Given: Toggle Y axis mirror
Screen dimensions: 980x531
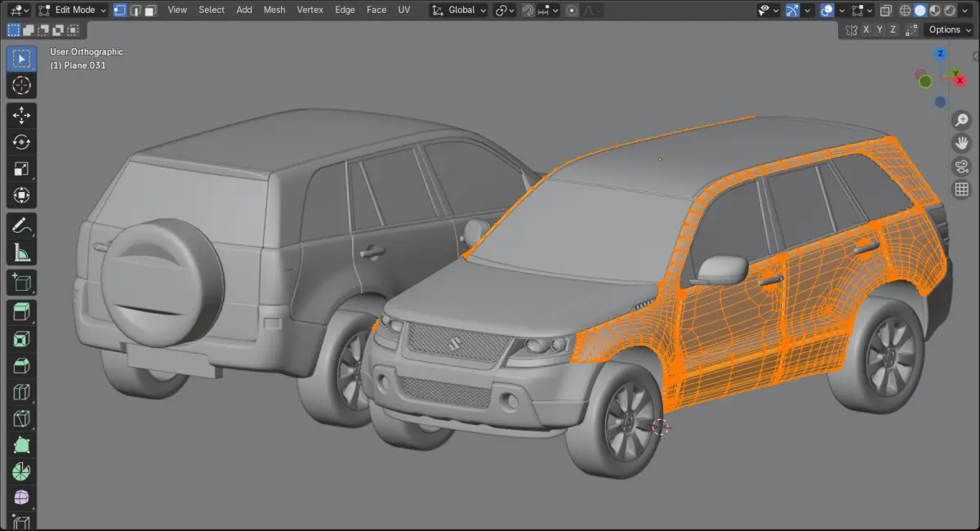Looking at the screenshot, I should pos(880,29).
